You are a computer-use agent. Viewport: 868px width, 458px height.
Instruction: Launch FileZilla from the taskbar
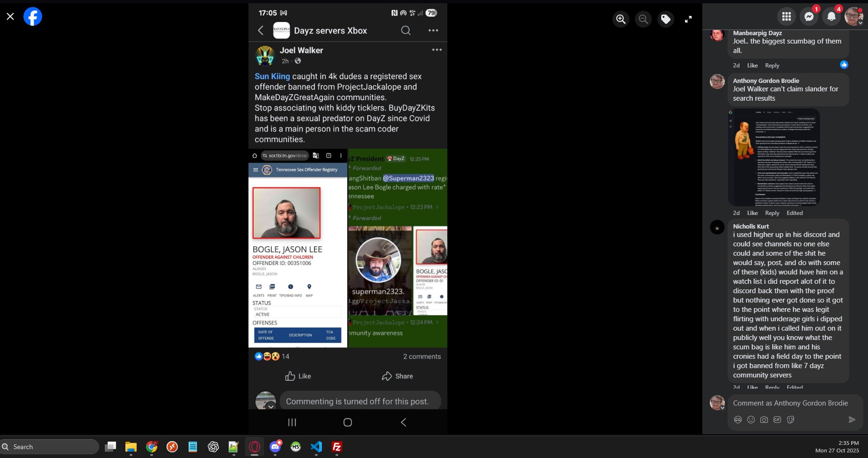337,447
